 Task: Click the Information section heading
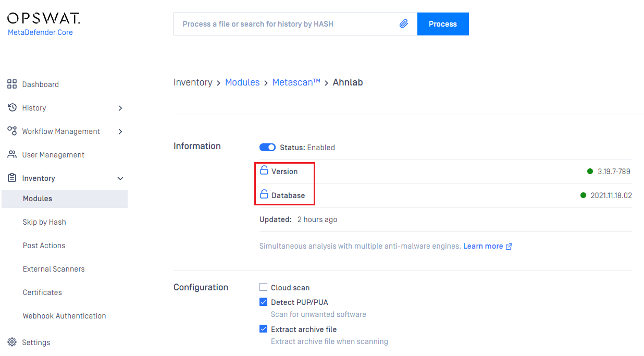197,146
